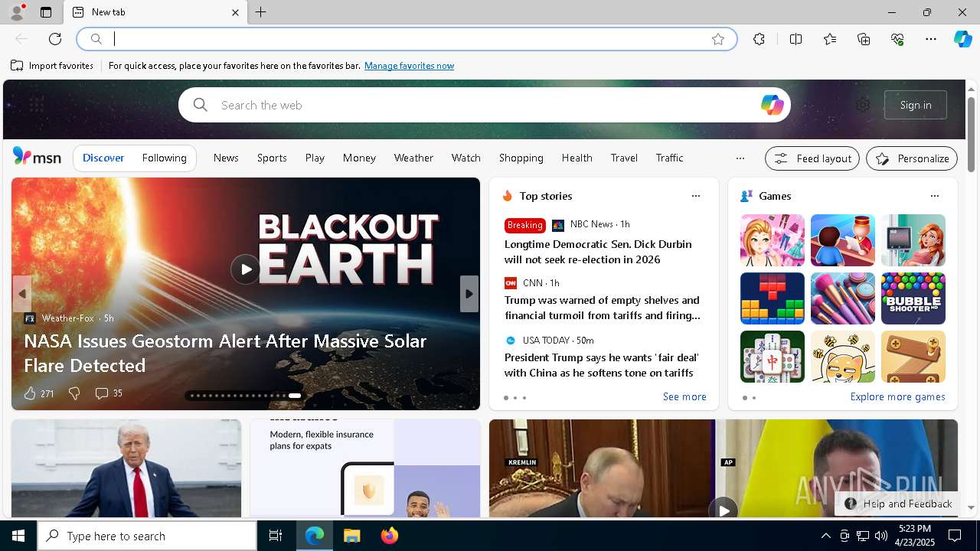Open the Health category

tap(577, 158)
